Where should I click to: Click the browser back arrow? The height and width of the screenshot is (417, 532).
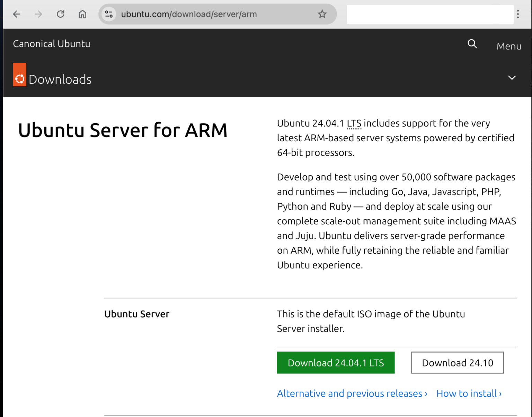[17, 14]
